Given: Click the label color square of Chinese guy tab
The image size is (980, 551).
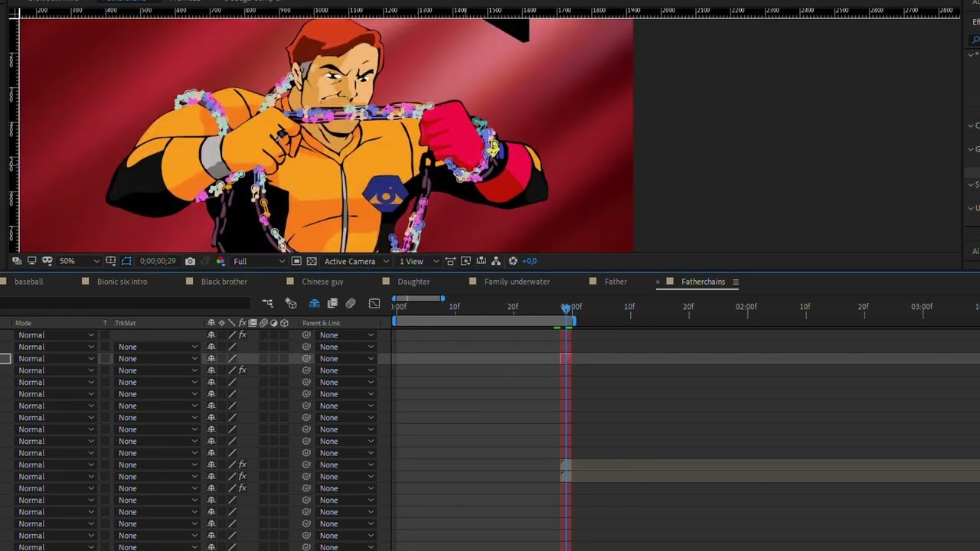Looking at the screenshot, I should pos(289,282).
